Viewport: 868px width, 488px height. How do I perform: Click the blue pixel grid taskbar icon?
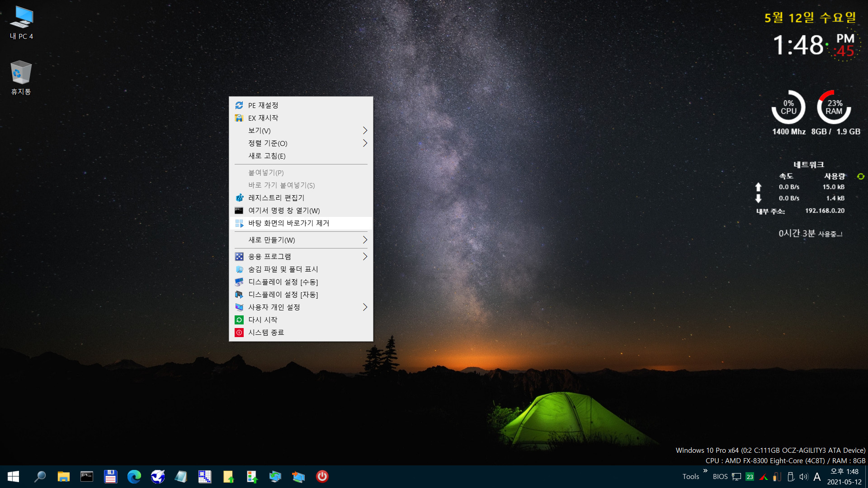205,477
